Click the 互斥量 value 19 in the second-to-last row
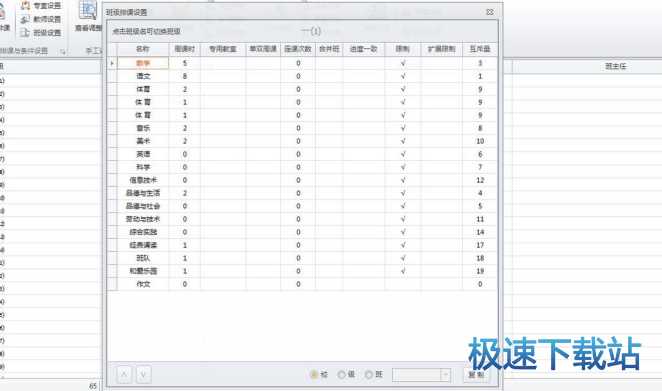The height and width of the screenshot is (391, 662). point(480,271)
